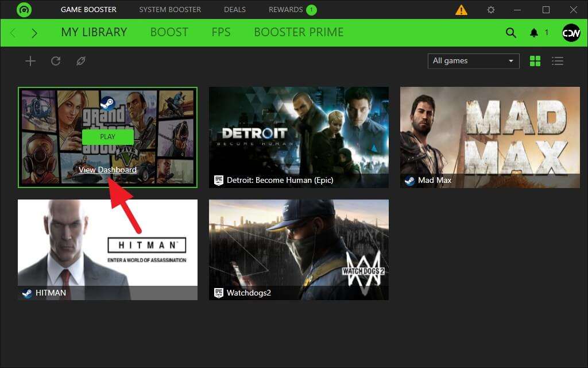The width and height of the screenshot is (588, 368).
Task: Click the CDW profile avatar
Action: [x=570, y=33]
